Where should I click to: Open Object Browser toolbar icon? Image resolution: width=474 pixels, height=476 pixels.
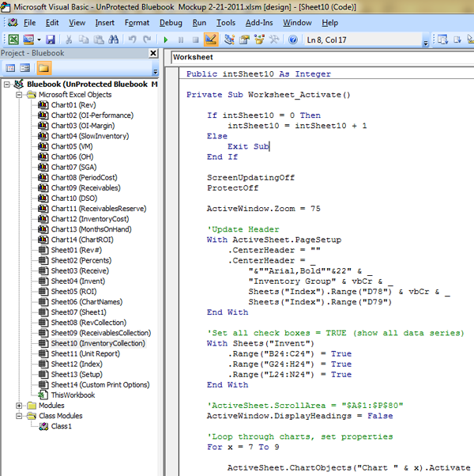(x=259, y=40)
